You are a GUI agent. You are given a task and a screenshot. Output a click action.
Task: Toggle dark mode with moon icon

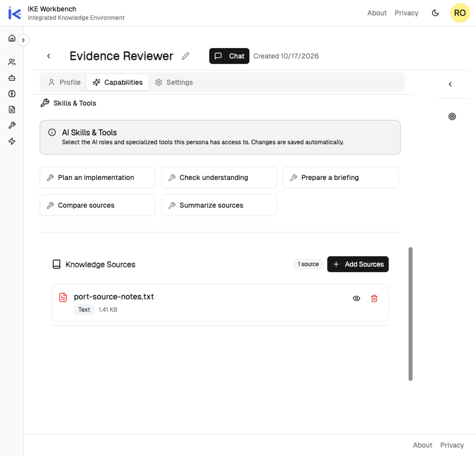tap(435, 13)
